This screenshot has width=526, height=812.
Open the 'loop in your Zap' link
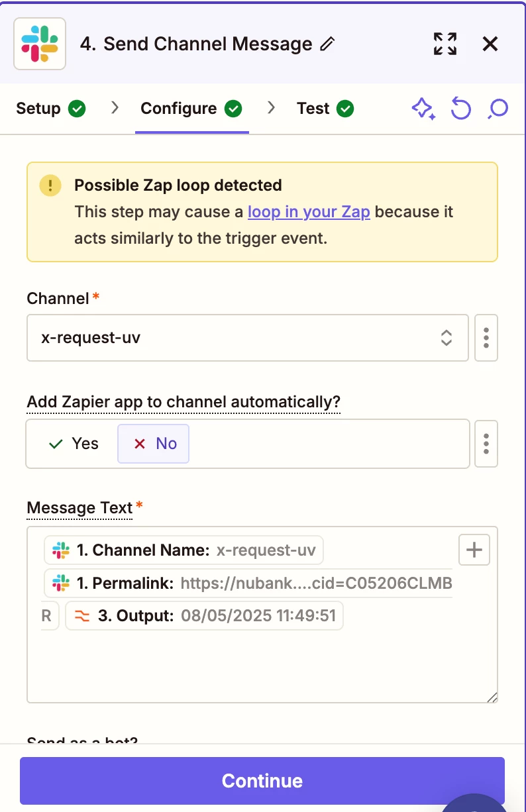[309, 212]
